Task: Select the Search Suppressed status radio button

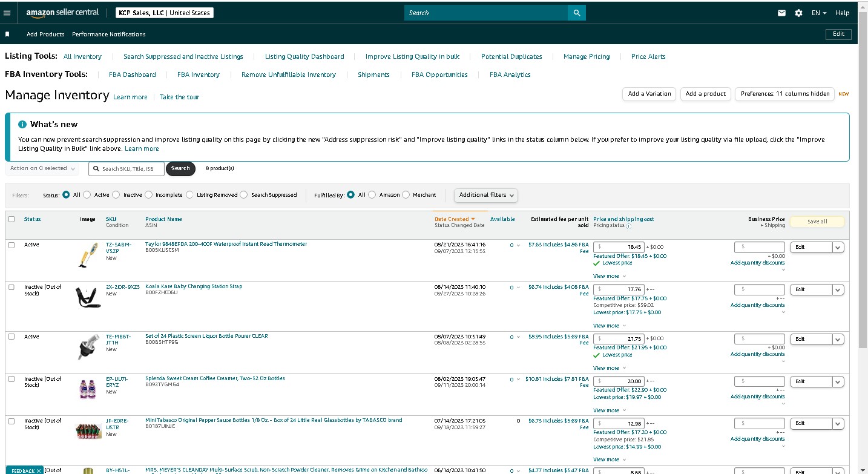Action: [x=244, y=195]
